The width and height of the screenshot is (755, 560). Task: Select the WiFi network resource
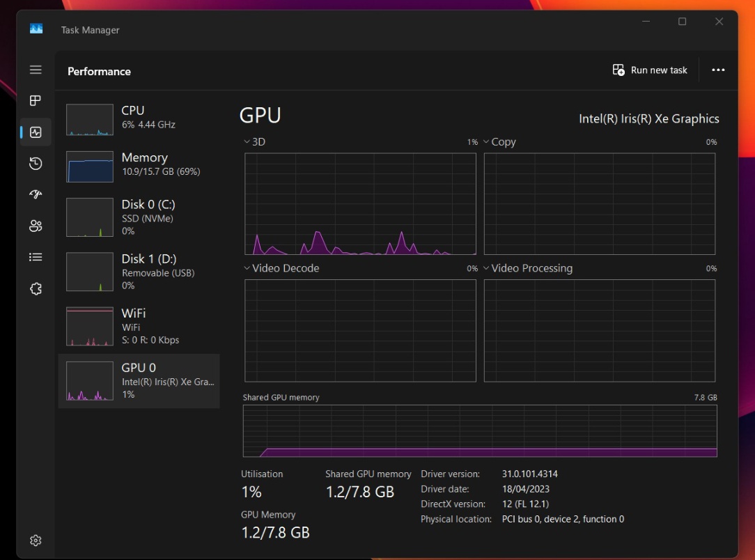139,326
